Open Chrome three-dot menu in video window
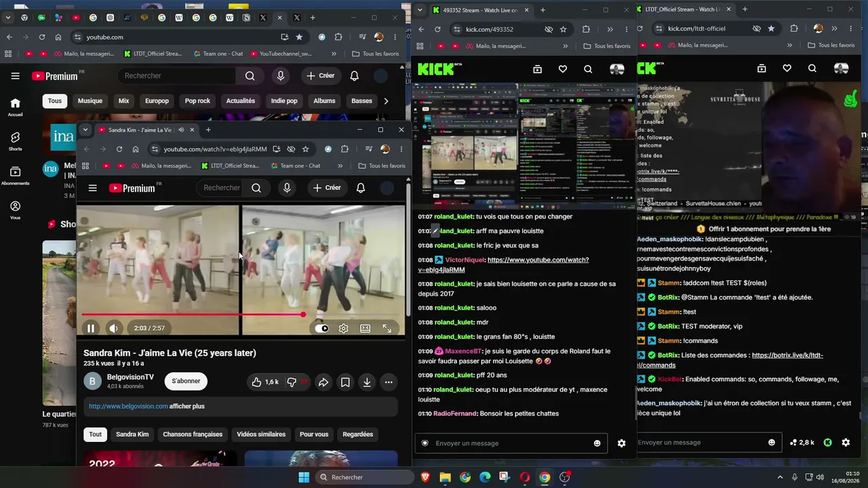The height and width of the screenshot is (488, 868). click(401, 149)
